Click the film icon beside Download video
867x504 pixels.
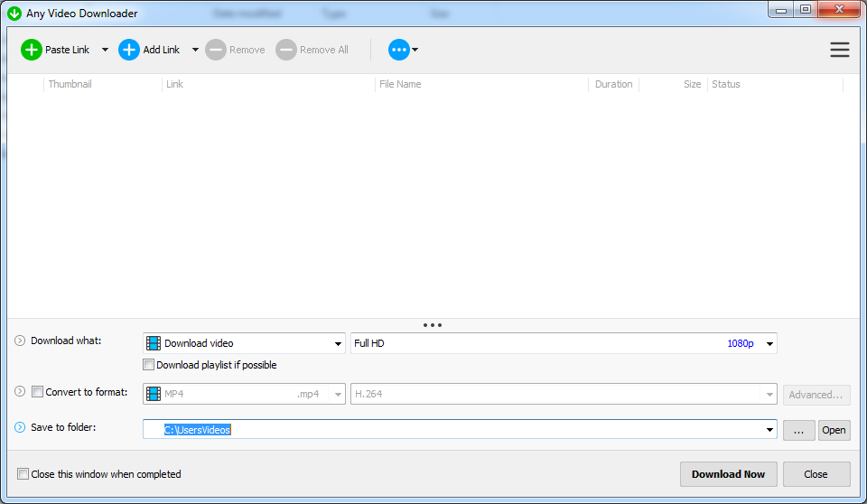coord(154,343)
